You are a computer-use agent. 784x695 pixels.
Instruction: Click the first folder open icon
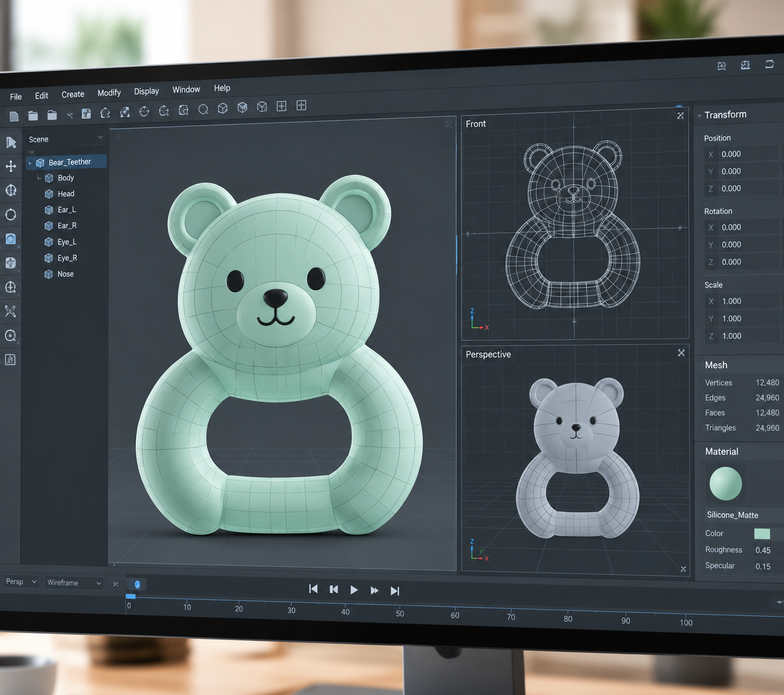tap(33, 115)
